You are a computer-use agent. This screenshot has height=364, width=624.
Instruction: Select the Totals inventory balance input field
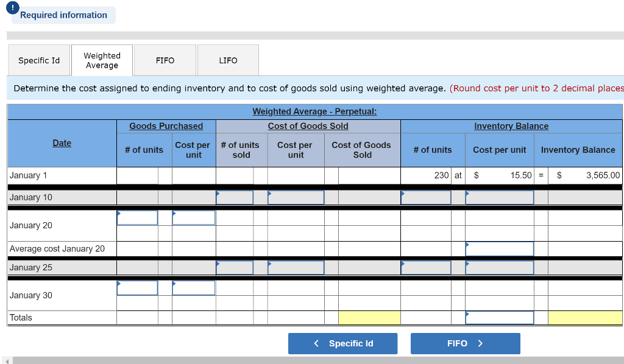pyautogui.click(x=499, y=317)
